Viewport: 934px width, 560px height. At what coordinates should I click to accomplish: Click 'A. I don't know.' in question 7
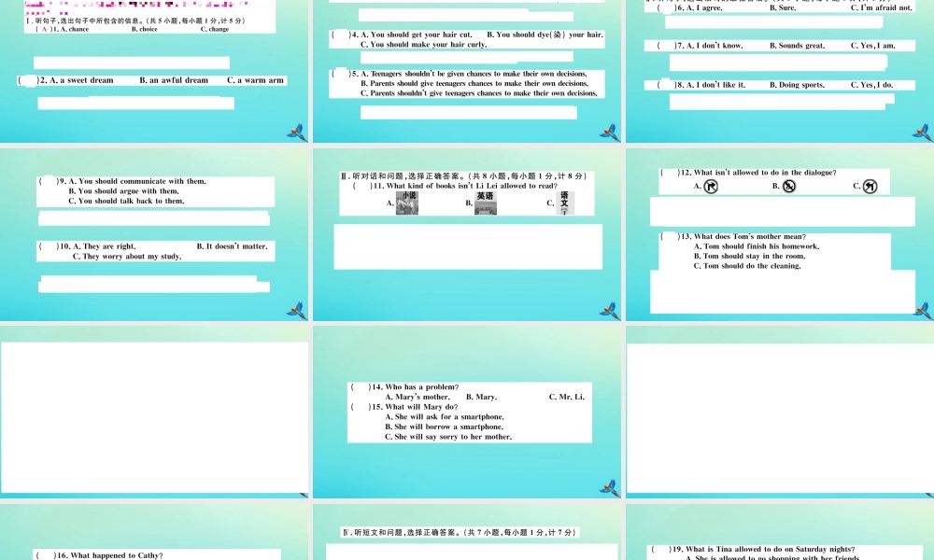point(715,45)
